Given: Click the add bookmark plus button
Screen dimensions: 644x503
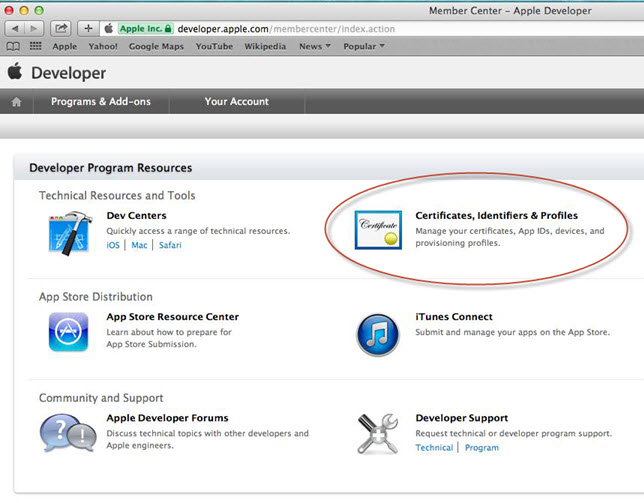Looking at the screenshot, I should point(88,29).
